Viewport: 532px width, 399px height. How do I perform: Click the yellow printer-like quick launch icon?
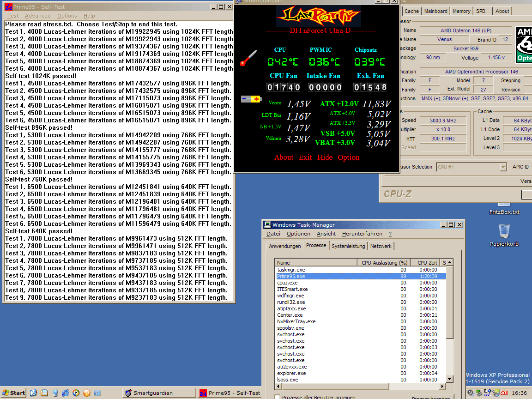[x=44, y=393]
